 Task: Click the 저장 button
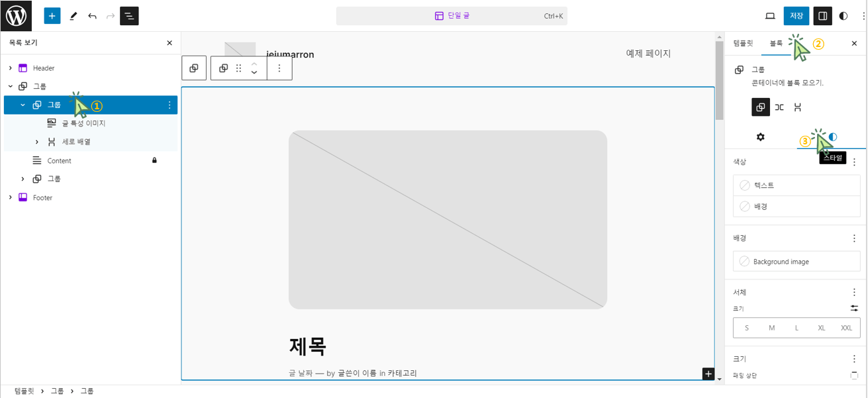(796, 16)
